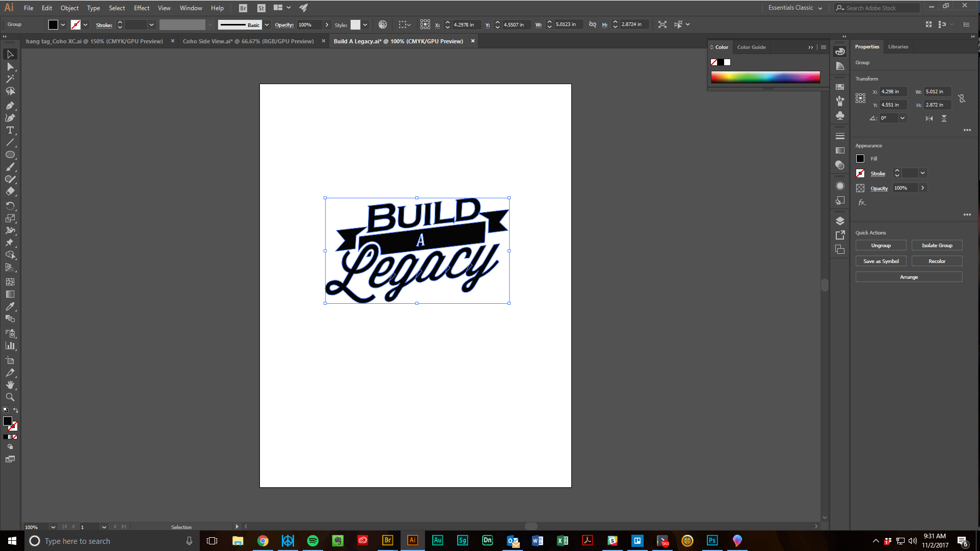Click the Recolor quick action
The image size is (980, 551).
pyautogui.click(x=937, y=260)
